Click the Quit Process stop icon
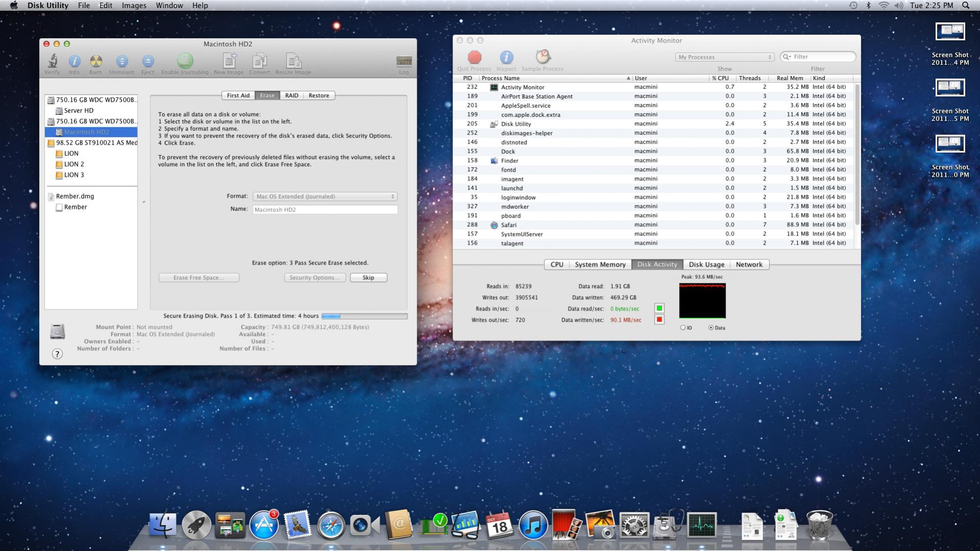This screenshot has height=551, width=980. pyautogui.click(x=474, y=57)
